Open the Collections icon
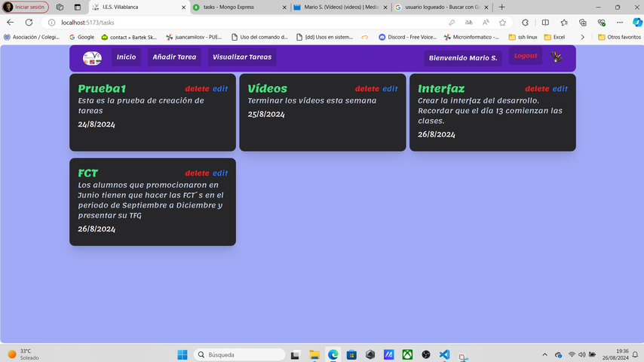 [x=582, y=23]
